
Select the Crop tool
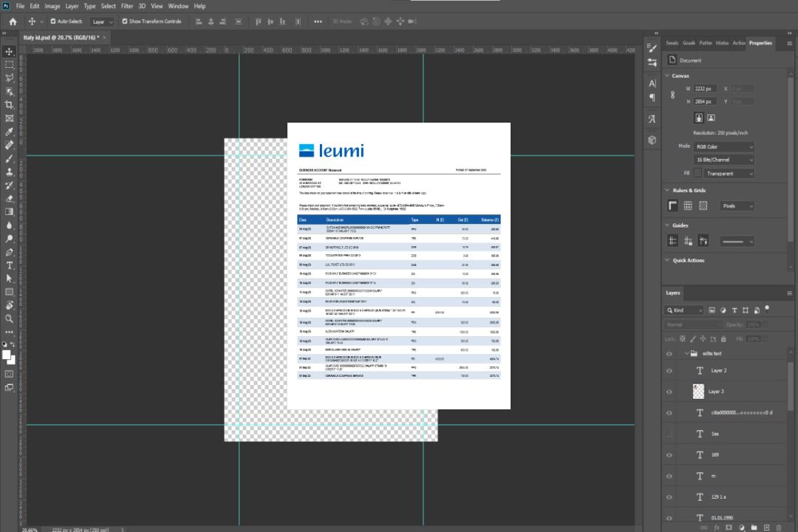click(9, 105)
